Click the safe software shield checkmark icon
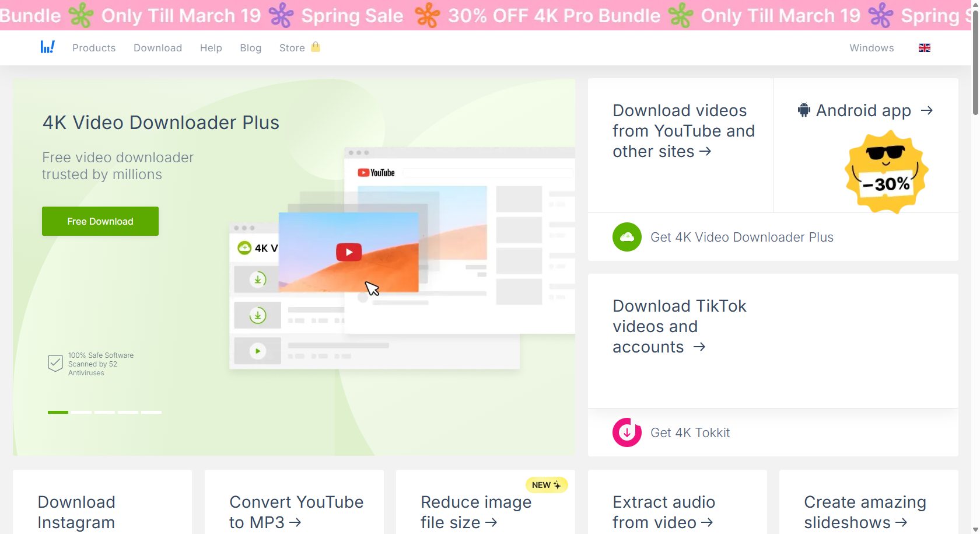The width and height of the screenshot is (980, 534). (55, 364)
